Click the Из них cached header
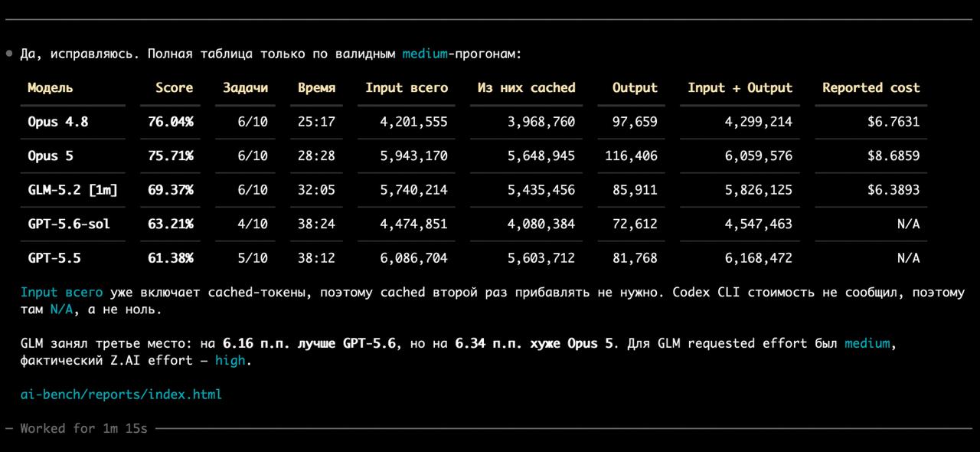980x452 pixels. [527, 87]
